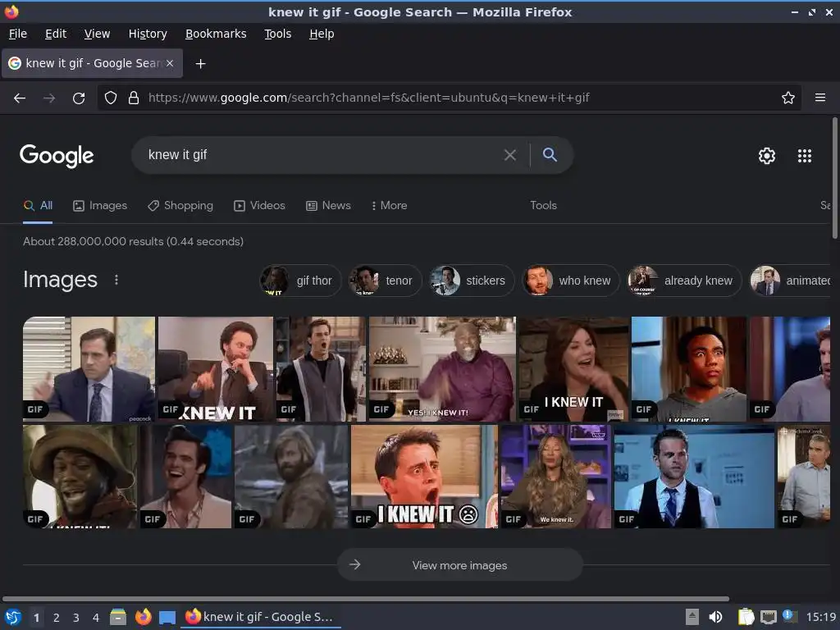Screen dimensions: 840x630
Task: Open a new tab with the plus icon
Action: (x=200, y=64)
